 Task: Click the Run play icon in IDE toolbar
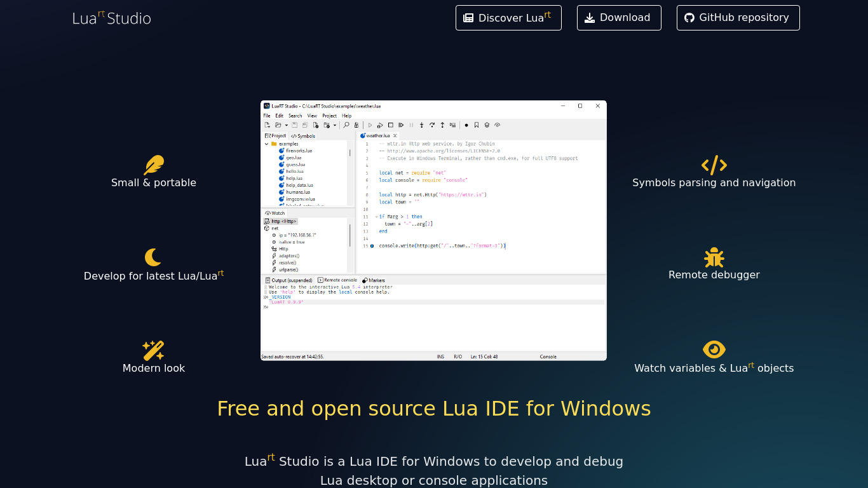[x=370, y=125]
